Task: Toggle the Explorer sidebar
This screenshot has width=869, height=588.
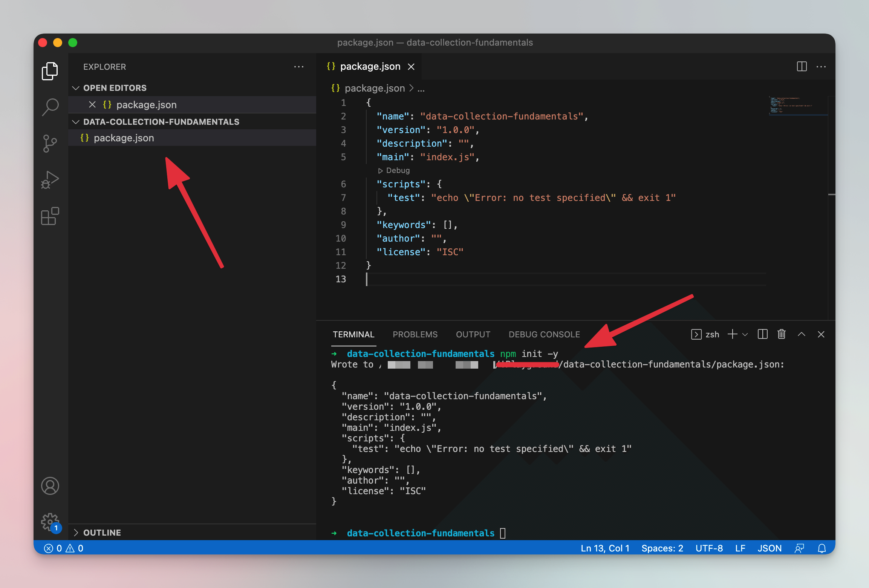Action: (x=50, y=71)
